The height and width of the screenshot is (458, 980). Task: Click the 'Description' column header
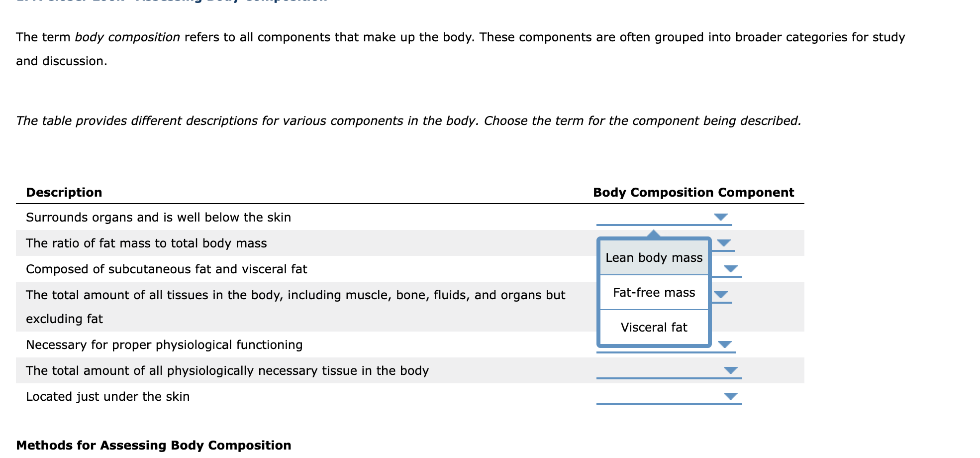tap(64, 192)
